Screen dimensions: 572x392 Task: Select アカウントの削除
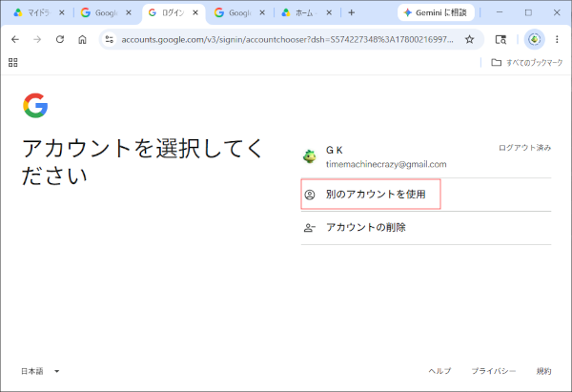point(426,227)
